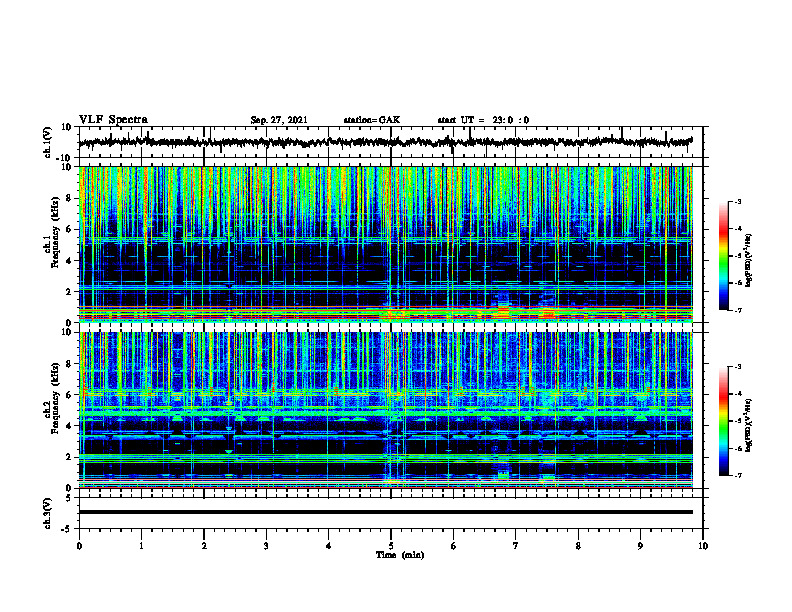
Task: Click the time axis tick label "1"
Action: pos(141,546)
